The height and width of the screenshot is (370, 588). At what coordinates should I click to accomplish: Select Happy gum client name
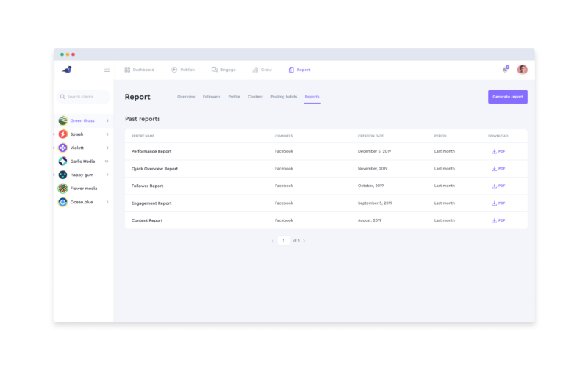coord(82,175)
